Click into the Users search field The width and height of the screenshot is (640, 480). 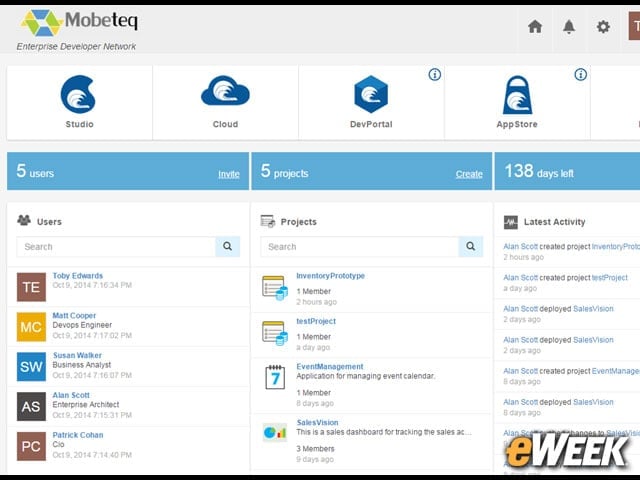[116, 246]
